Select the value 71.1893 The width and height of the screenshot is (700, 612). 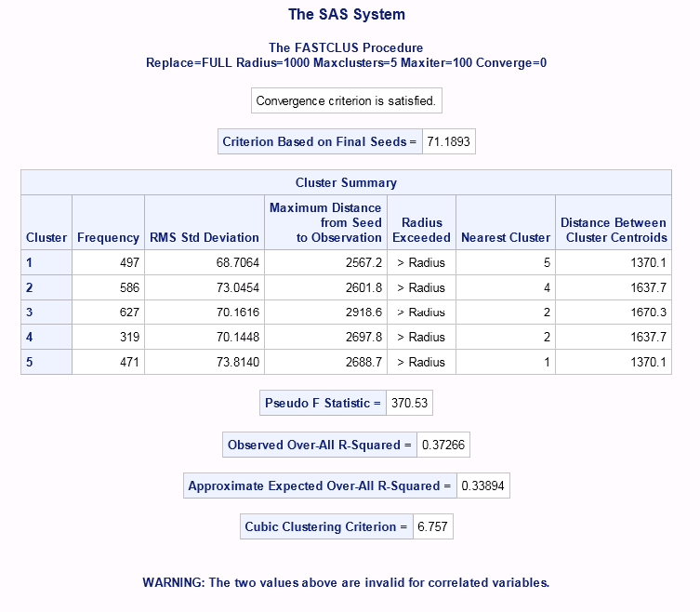pyautogui.click(x=449, y=141)
